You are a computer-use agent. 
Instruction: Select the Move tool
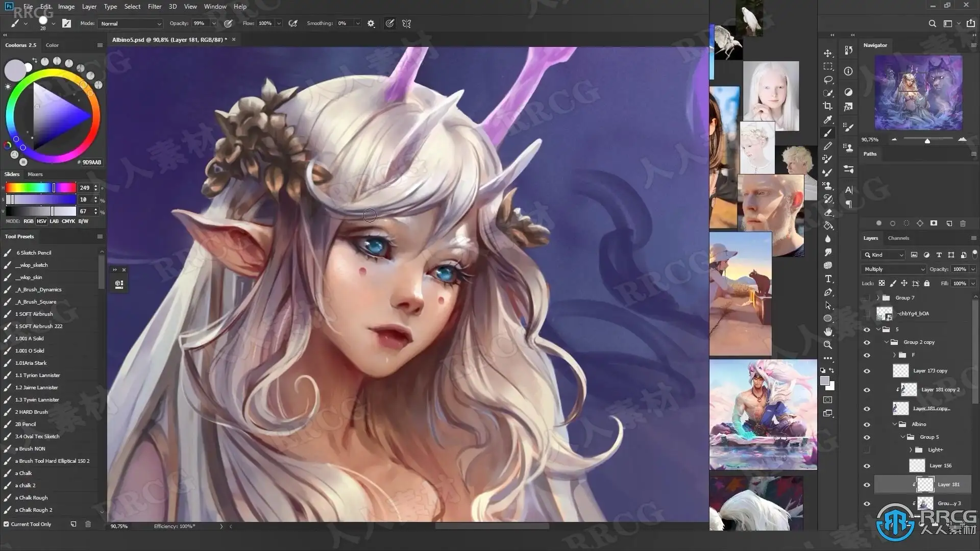(x=828, y=54)
